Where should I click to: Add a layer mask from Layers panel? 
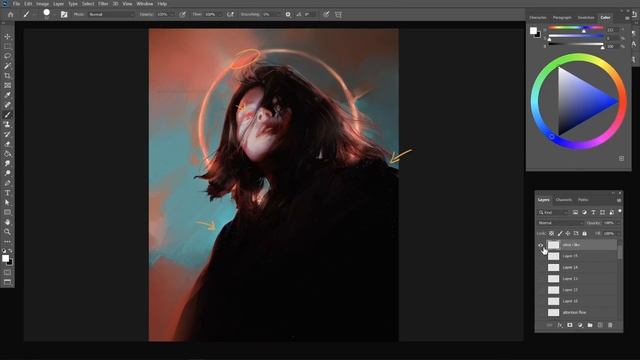pyautogui.click(x=570, y=325)
